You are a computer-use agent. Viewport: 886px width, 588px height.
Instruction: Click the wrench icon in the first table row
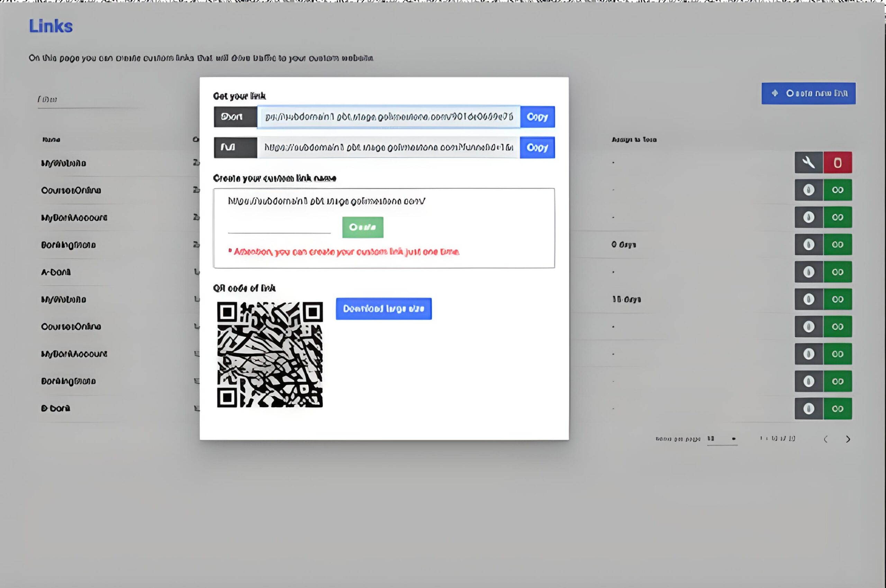[809, 162]
